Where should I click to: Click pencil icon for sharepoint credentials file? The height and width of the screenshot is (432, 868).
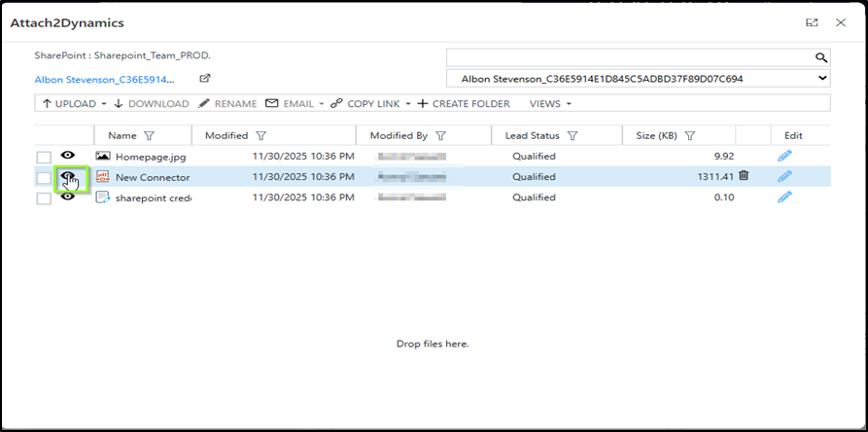[784, 198]
